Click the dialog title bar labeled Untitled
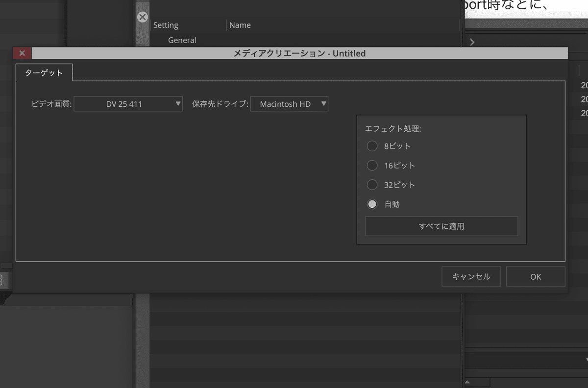The image size is (588, 388). pyautogui.click(x=299, y=53)
